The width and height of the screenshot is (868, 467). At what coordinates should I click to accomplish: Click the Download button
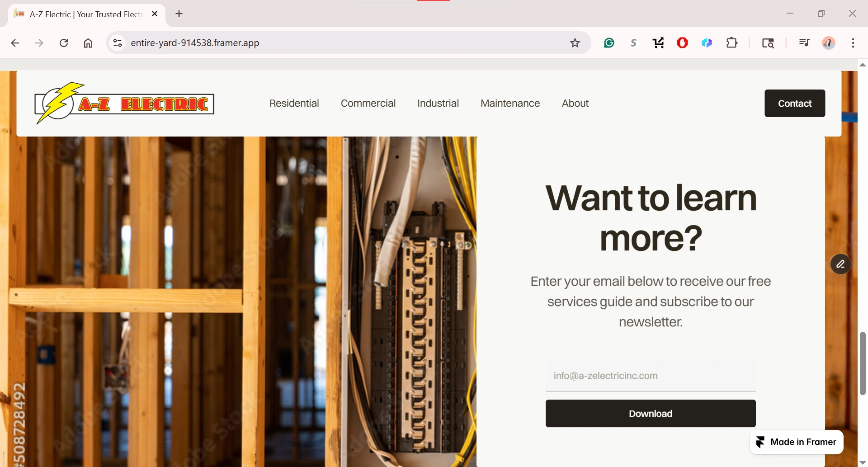pyautogui.click(x=651, y=413)
